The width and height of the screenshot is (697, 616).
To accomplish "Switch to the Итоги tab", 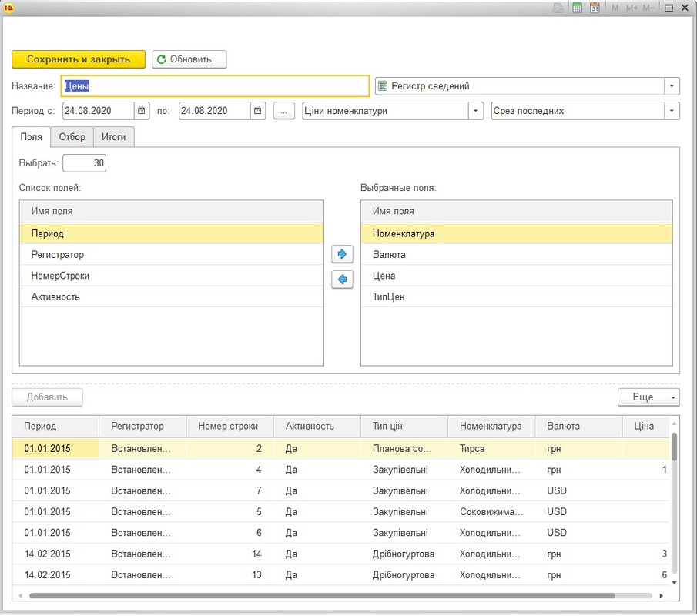I will [x=114, y=137].
